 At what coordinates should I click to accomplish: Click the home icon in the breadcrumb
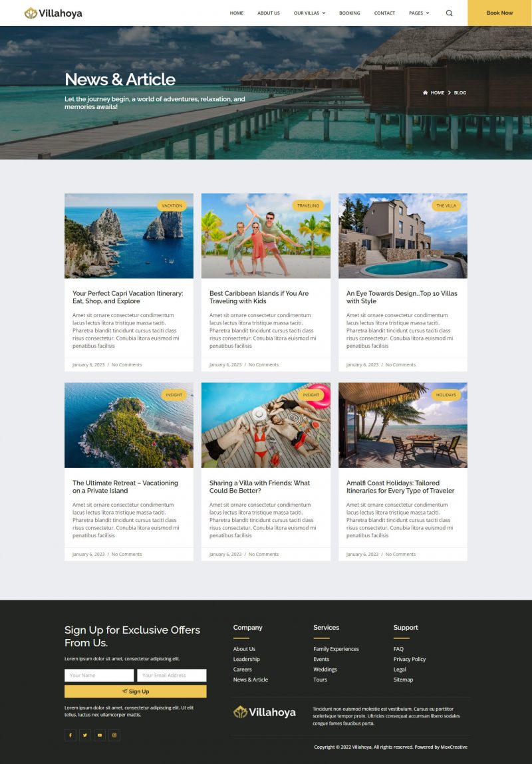[x=426, y=92]
